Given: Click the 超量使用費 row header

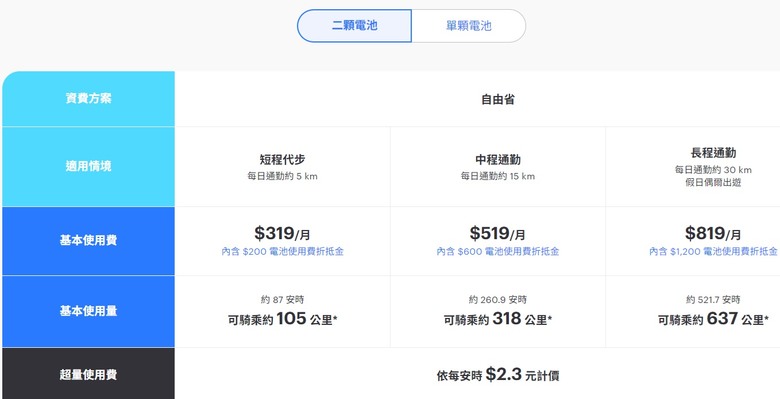Looking at the screenshot, I should [x=89, y=374].
